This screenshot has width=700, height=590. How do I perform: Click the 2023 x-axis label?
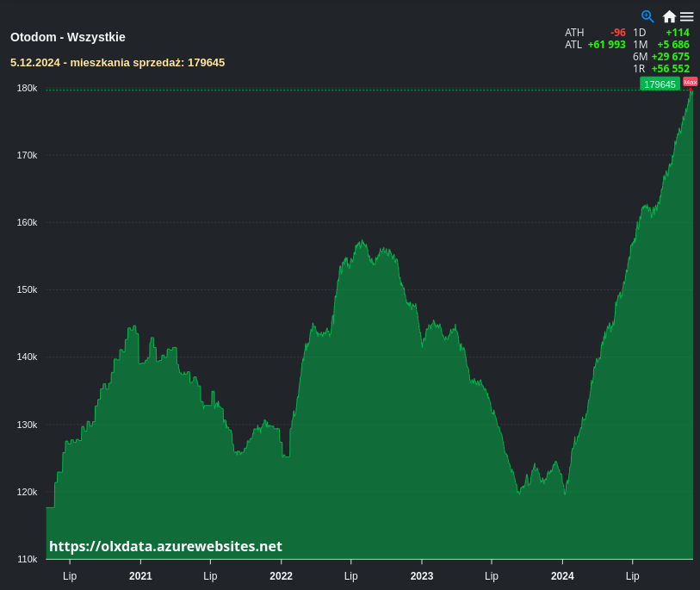(x=422, y=576)
